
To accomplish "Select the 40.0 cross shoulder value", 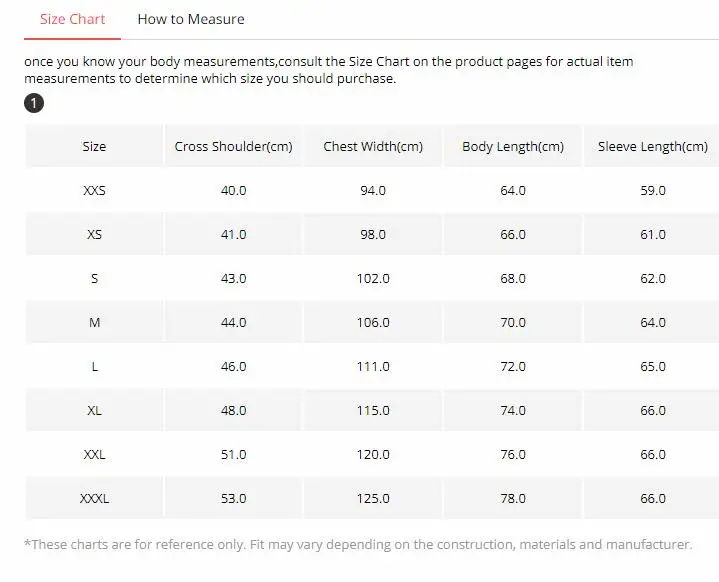I will (x=233, y=191).
